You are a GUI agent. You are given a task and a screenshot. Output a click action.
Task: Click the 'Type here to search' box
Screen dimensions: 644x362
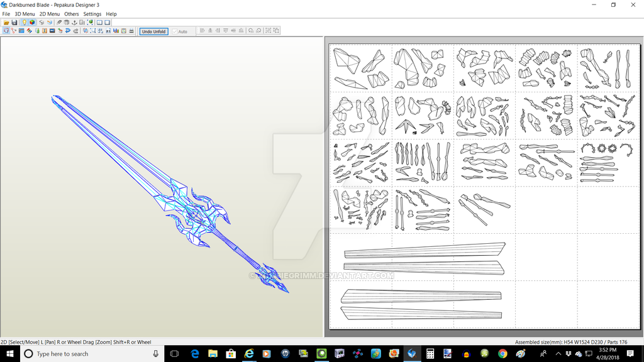point(92,353)
